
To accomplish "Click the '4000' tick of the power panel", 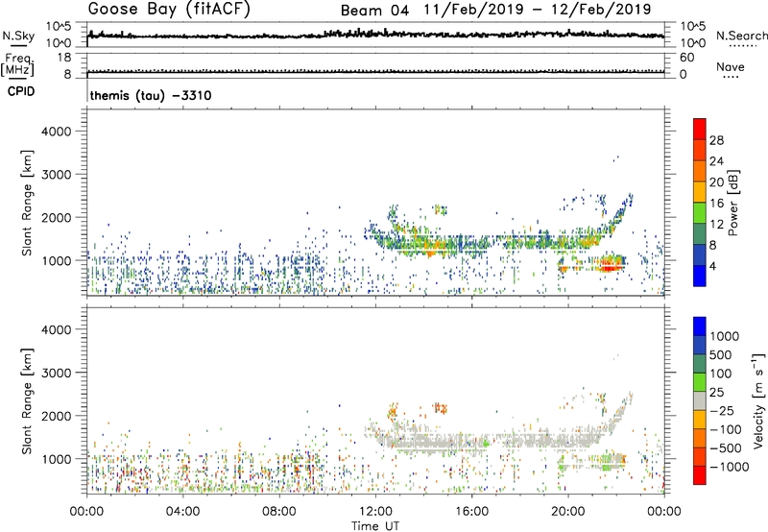I will pyautogui.click(x=57, y=132).
